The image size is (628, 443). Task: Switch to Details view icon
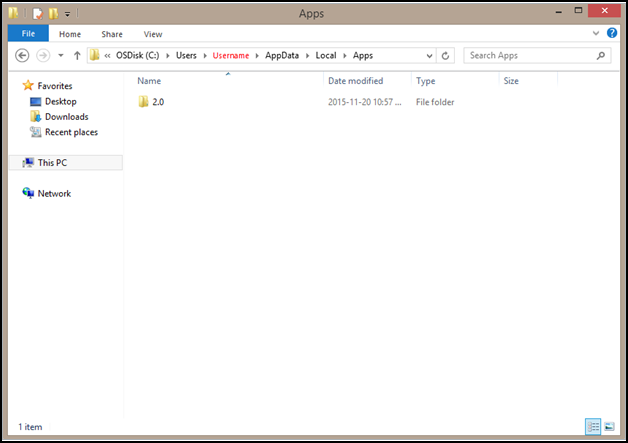pyautogui.click(x=593, y=427)
